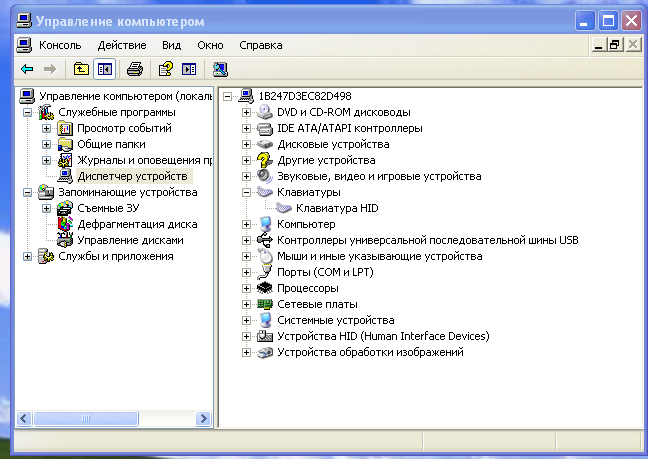
Task: Click the Дисковые устройства drive icon
Action: click(x=264, y=144)
